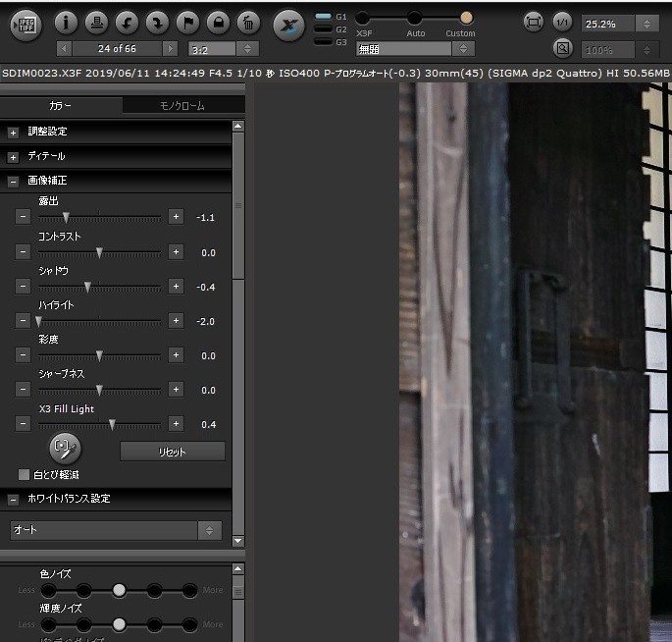Click the 24 of 66 image counter
The width and height of the screenshot is (672, 642).
[117, 48]
